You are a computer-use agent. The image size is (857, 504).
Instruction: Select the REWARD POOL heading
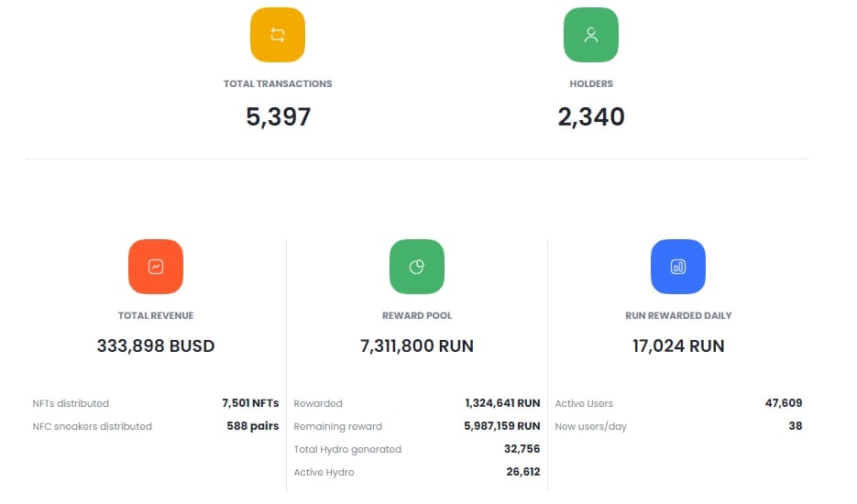pos(417,315)
